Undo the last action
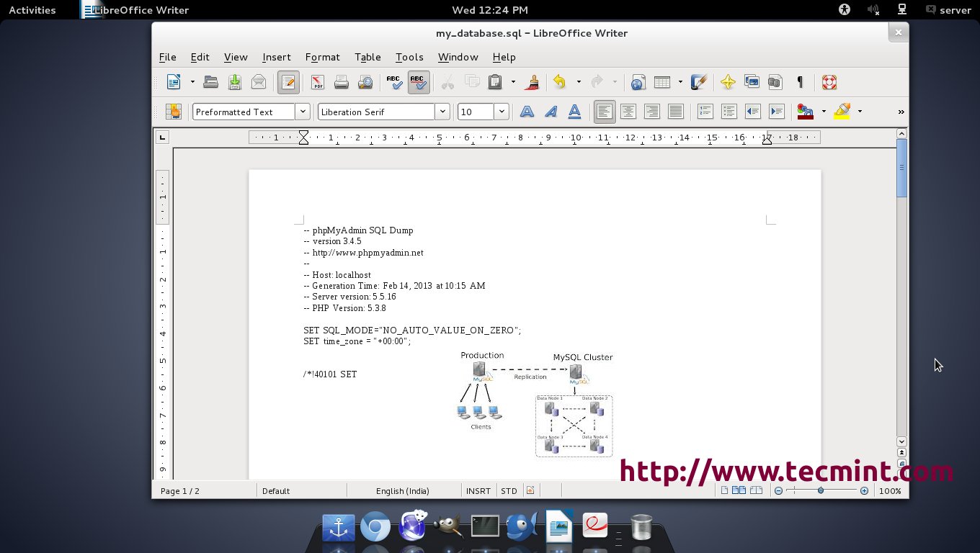Image resolution: width=980 pixels, height=553 pixels. click(559, 82)
